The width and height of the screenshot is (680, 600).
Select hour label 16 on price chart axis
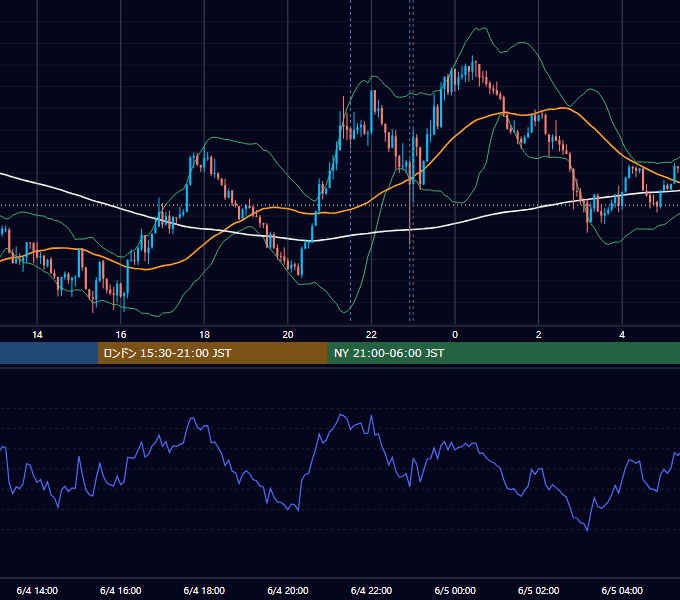(x=121, y=335)
